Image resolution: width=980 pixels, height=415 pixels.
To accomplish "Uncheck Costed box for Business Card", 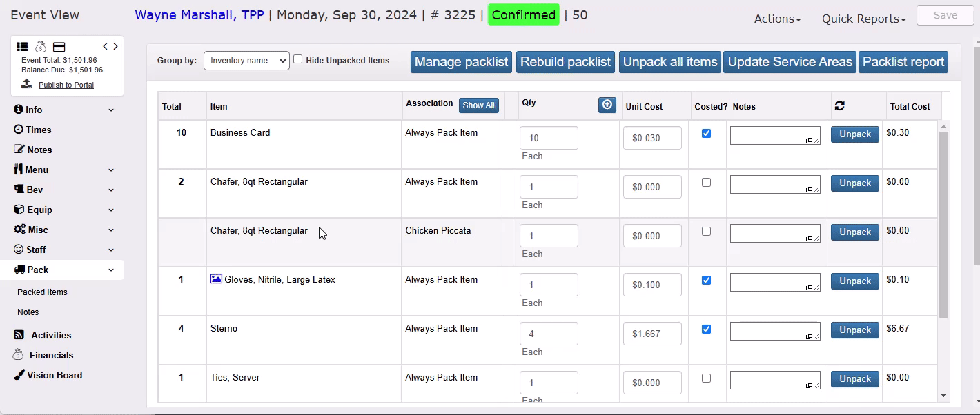I will coord(706,133).
